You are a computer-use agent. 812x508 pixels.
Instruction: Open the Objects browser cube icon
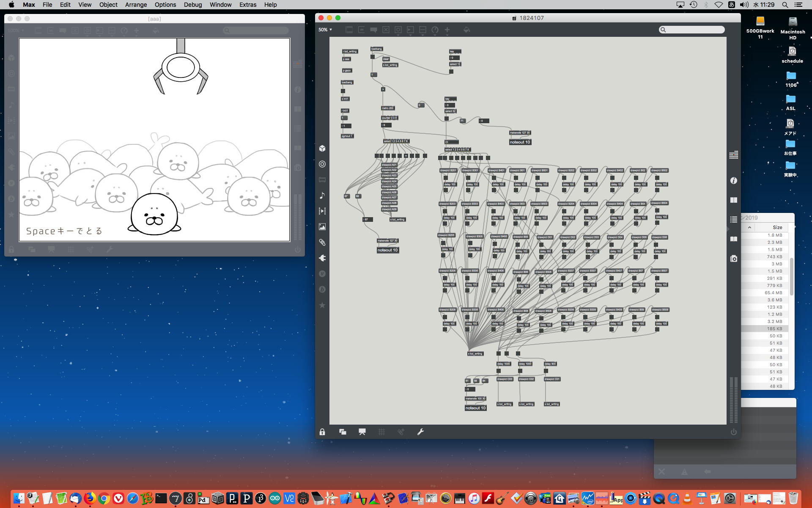[x=322, y=148]
